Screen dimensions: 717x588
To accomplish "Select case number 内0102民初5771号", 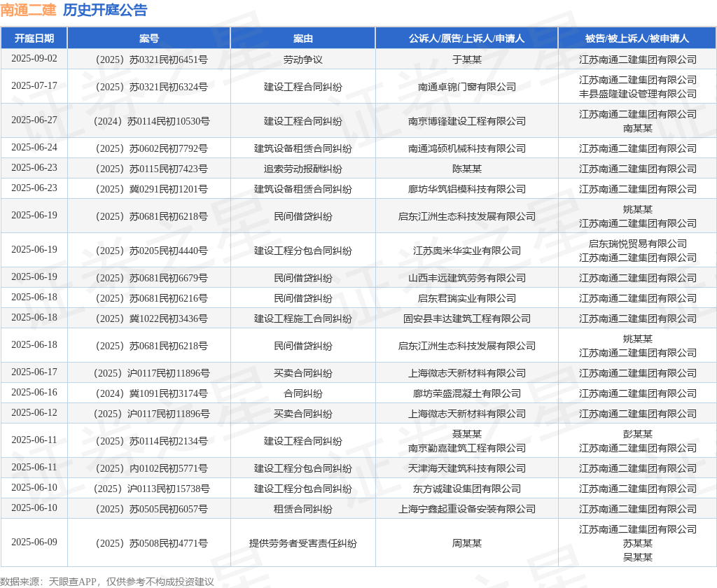I will click(x=152, y=468).
